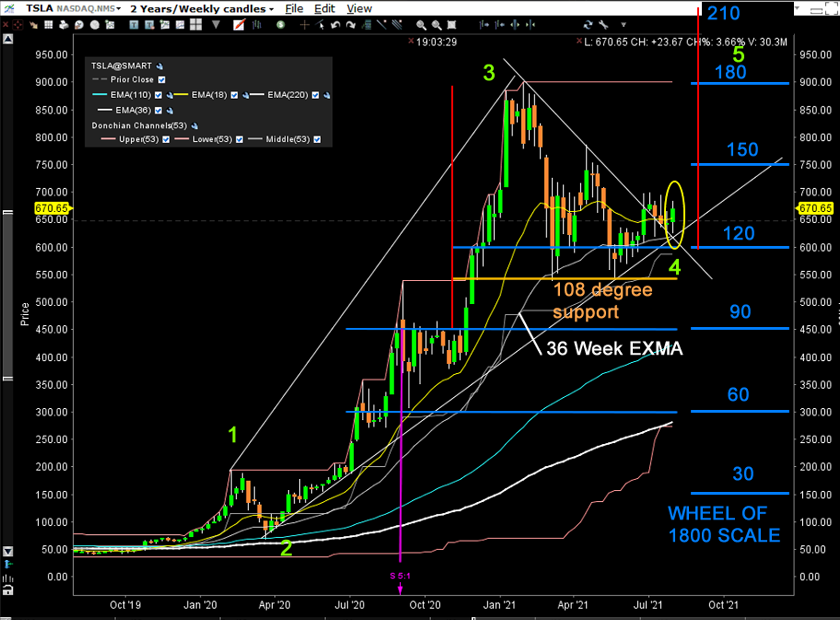The image size is (840, 620).
Task: Click the zoom out magnifier icon
Action: coord(437,25)
